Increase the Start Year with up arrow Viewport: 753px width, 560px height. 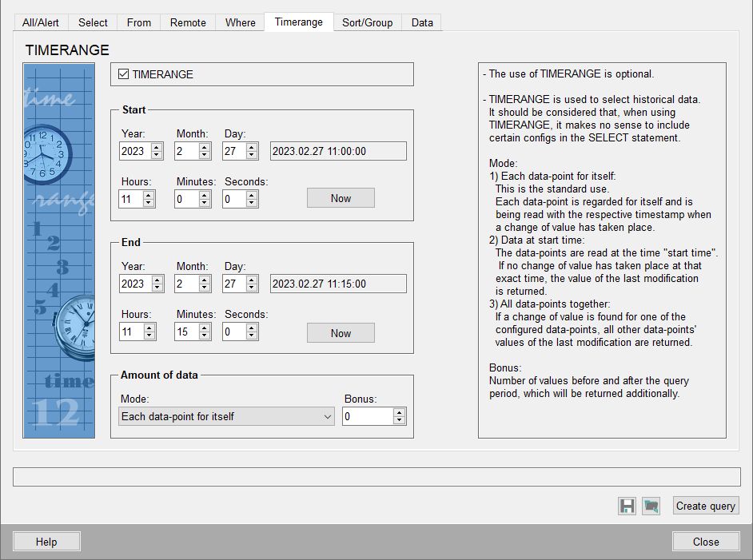(x=157, y=147)
